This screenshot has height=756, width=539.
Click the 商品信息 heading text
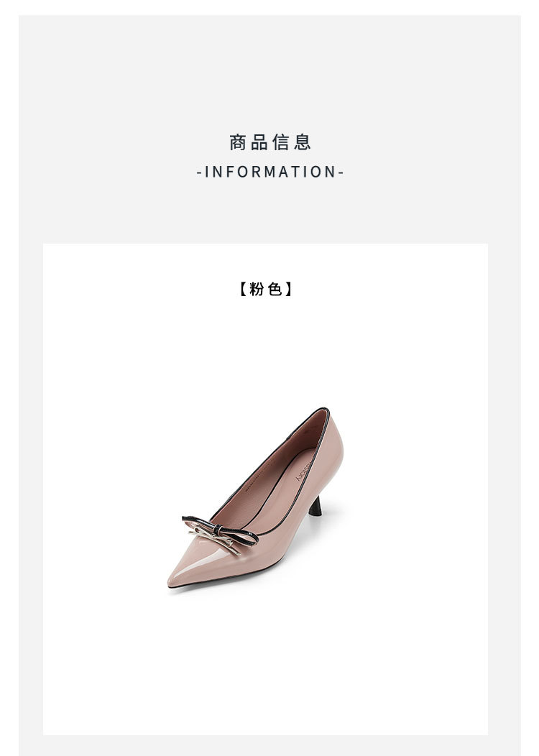(269, 142)
